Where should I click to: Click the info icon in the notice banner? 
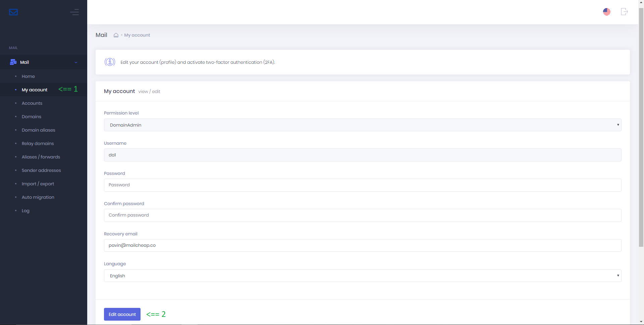(x=110, y=62)
